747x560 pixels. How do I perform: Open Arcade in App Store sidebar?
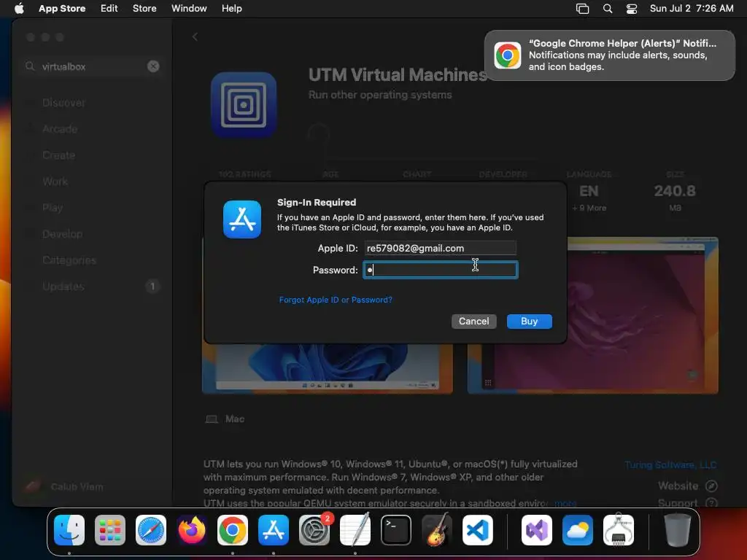click(x=60, y=128)
